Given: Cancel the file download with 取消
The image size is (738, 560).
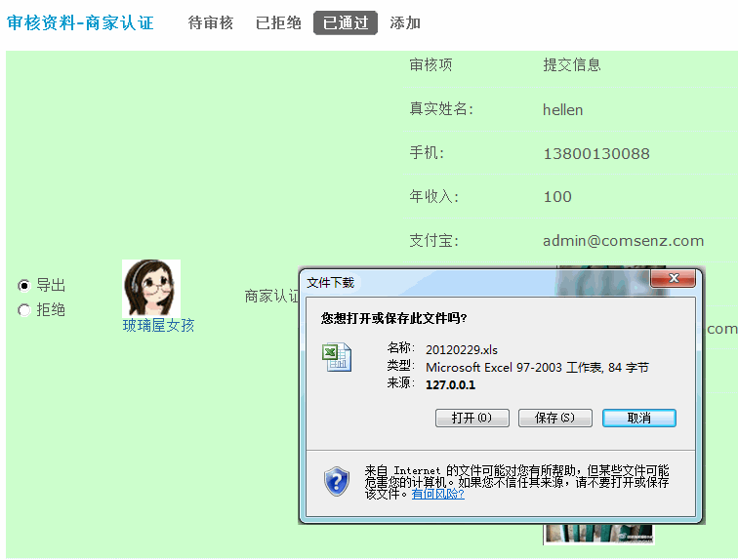Looking at the screenshot, I should pos(639,418).
